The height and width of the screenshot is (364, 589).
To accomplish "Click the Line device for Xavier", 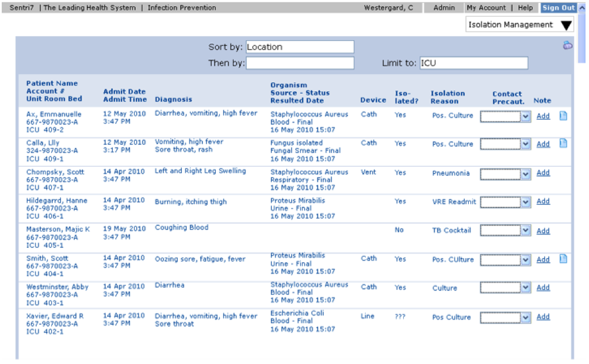I will tap(368, 316).
